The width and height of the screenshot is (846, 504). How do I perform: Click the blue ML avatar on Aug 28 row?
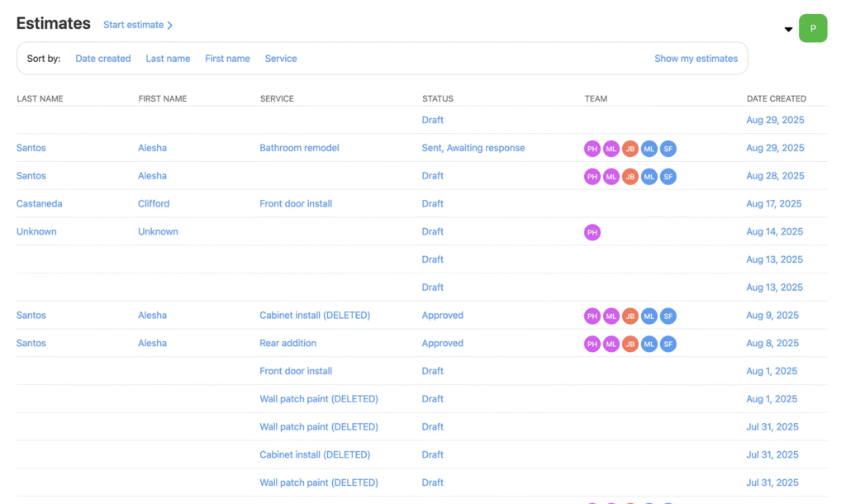click(649, 176)
